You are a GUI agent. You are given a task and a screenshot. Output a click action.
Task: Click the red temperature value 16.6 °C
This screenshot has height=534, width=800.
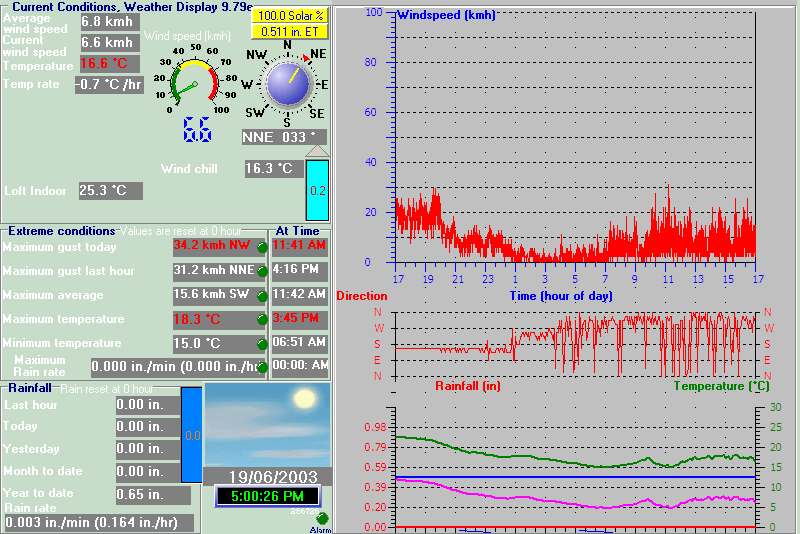109,64
